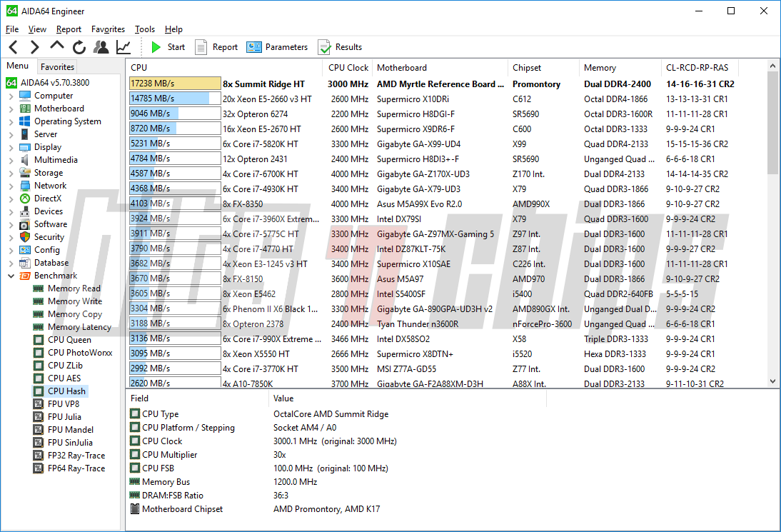781x532 pixels.
Task: Switch to the Favorites tab
Action: 57,66
